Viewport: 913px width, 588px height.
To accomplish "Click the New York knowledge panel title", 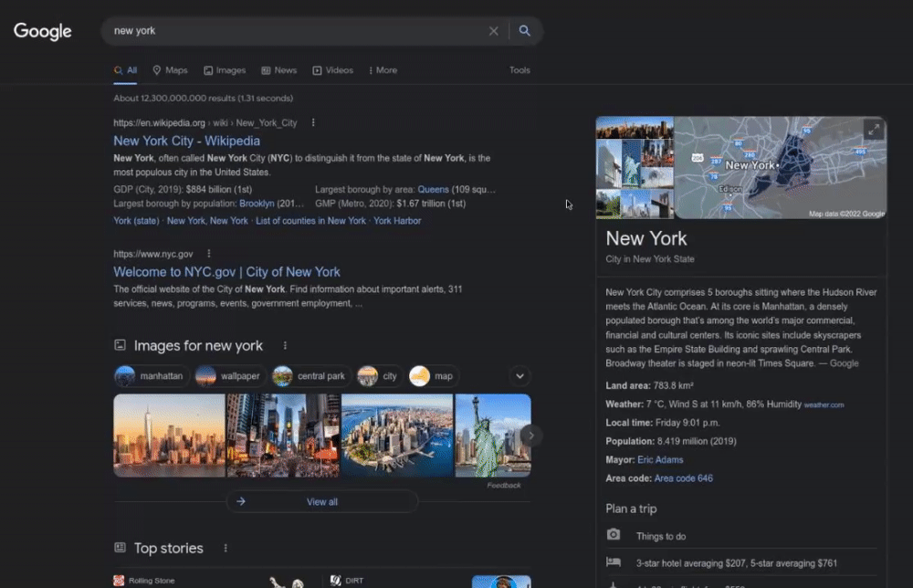I will 646,238.
